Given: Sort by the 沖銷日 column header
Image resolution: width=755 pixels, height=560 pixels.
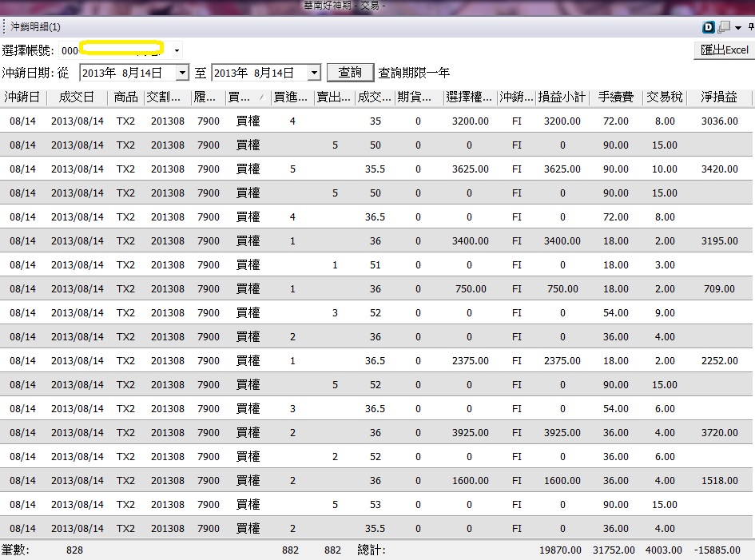Looking at the screenshot, I should pos(22,97).
